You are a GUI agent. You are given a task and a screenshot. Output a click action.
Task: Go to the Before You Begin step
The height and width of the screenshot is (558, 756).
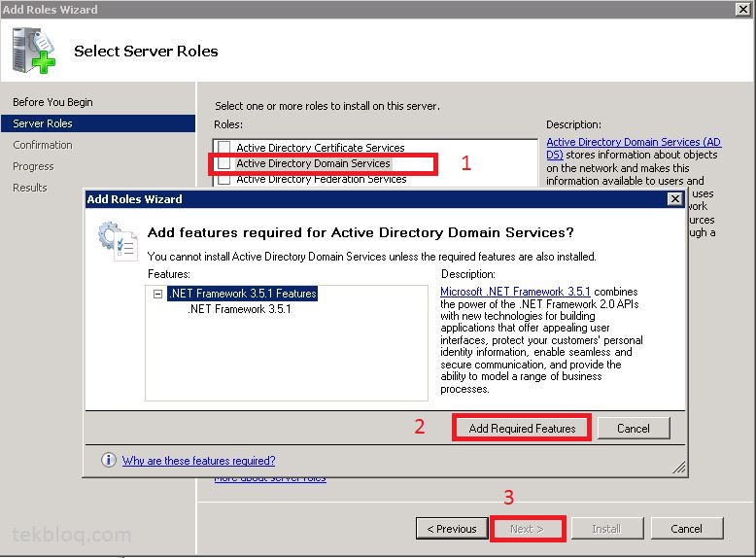tap(52, 102)
